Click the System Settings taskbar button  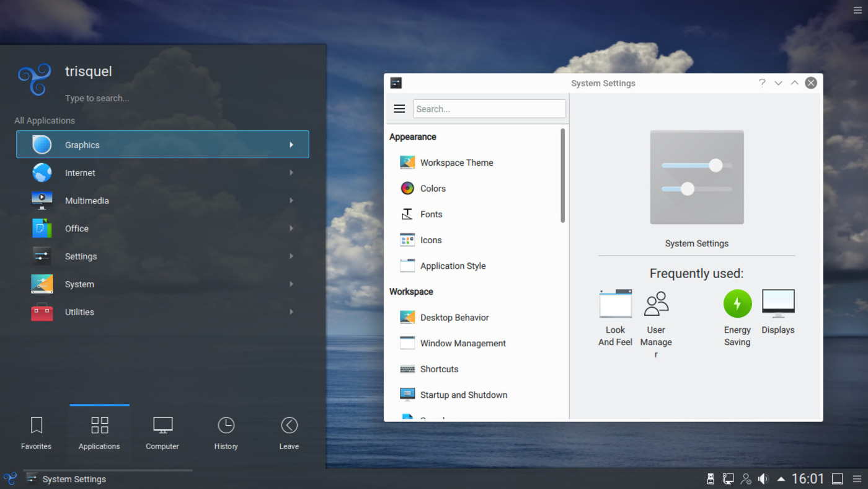coord(74,479)
